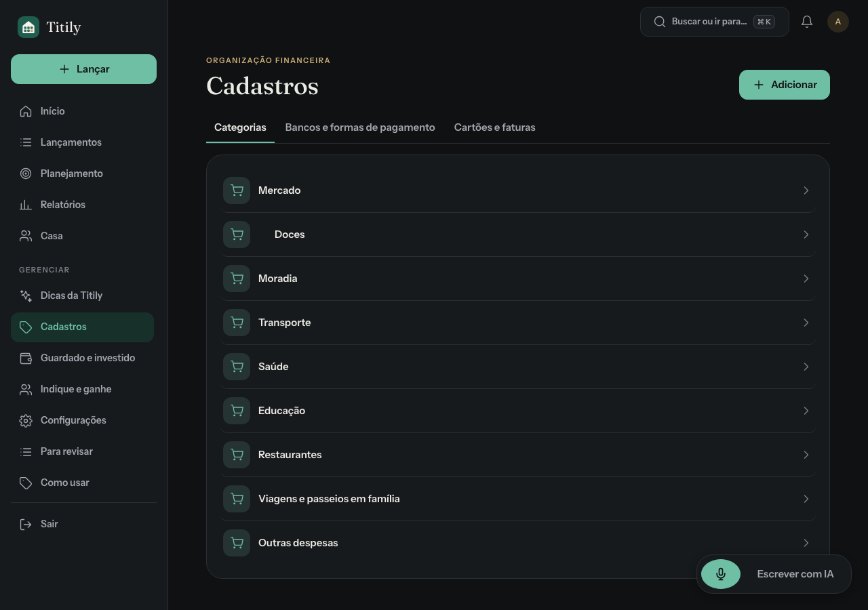The image size is (868, 610).
Task: Click the Viagens e passeios cart icon
Action: pyautogui.click(x=237, y=499)
